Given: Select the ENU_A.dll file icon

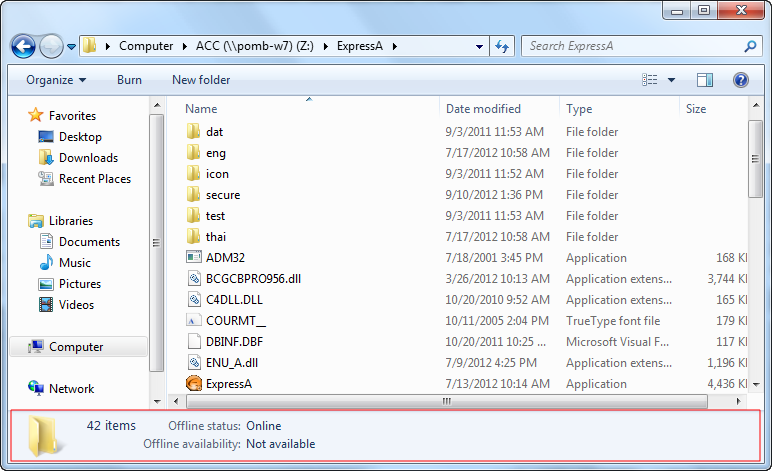Looking at the screenshot, I should coord(194,362).
